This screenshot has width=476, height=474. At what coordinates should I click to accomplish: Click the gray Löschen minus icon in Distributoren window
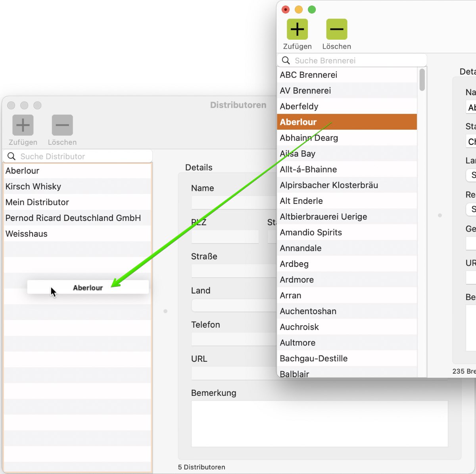[x=62, y=125]
